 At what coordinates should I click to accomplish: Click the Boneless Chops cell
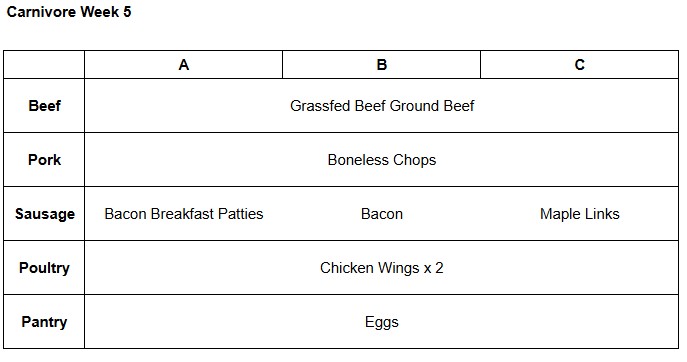click(x=382, y=160)
